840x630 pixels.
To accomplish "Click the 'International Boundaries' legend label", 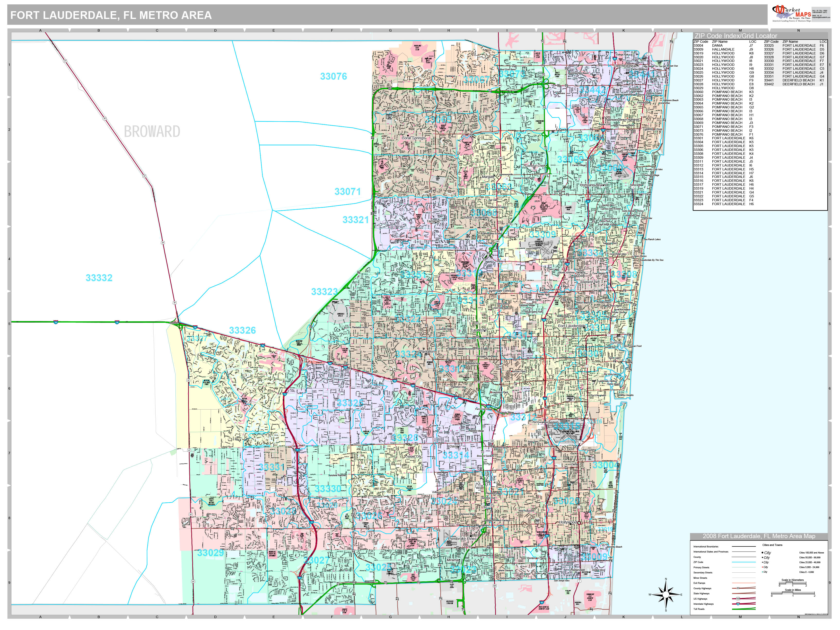I will (706, 547).
